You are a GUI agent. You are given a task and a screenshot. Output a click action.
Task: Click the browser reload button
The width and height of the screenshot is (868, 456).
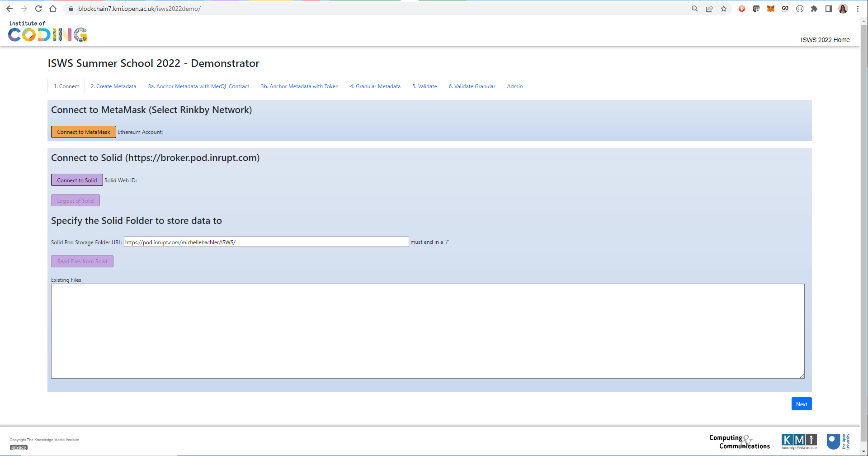38,9
